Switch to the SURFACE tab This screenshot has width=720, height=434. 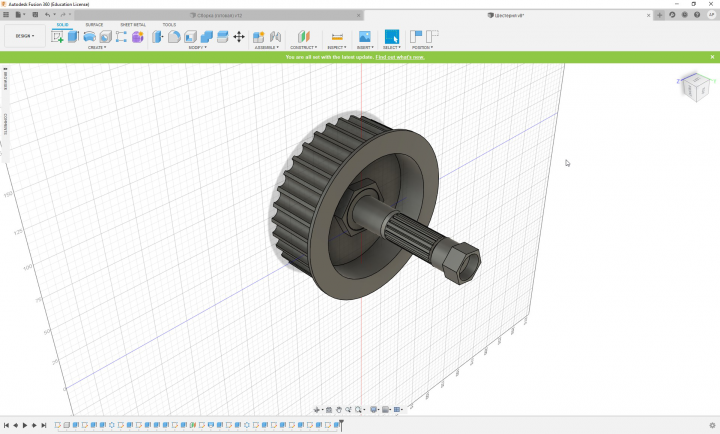(94, 25)
